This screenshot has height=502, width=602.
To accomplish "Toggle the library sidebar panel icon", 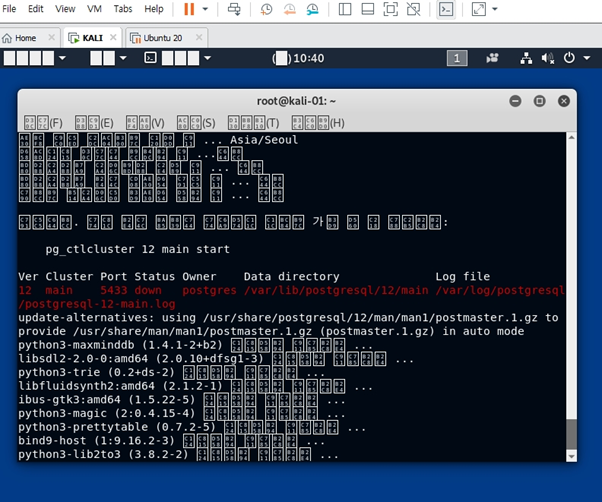I will point(345,9).
